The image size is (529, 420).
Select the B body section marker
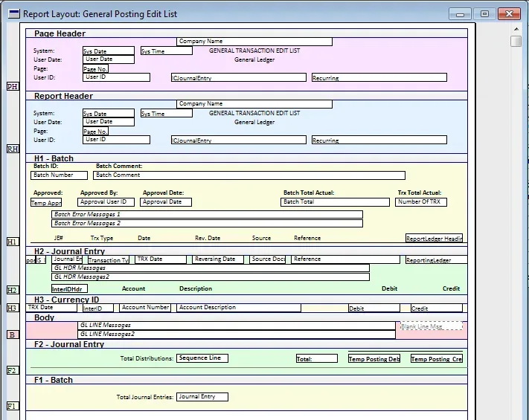pyautogui.click(x=12, y=335)
